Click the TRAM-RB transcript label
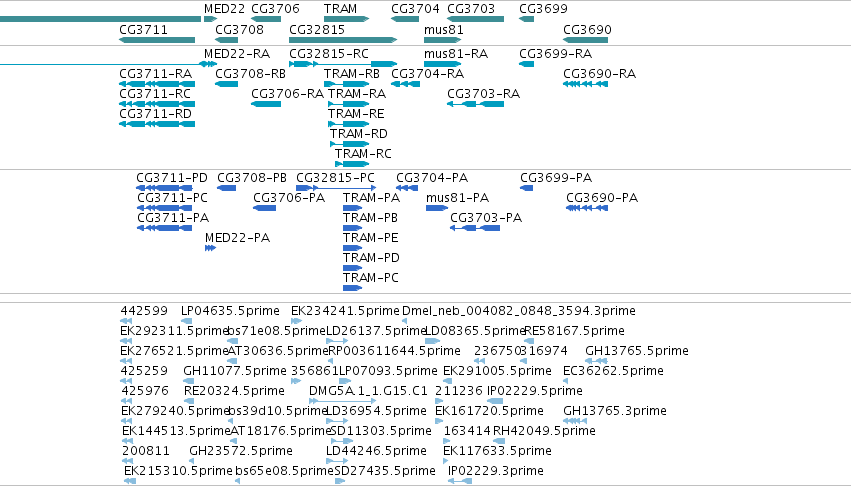 [x=352, y=74]
